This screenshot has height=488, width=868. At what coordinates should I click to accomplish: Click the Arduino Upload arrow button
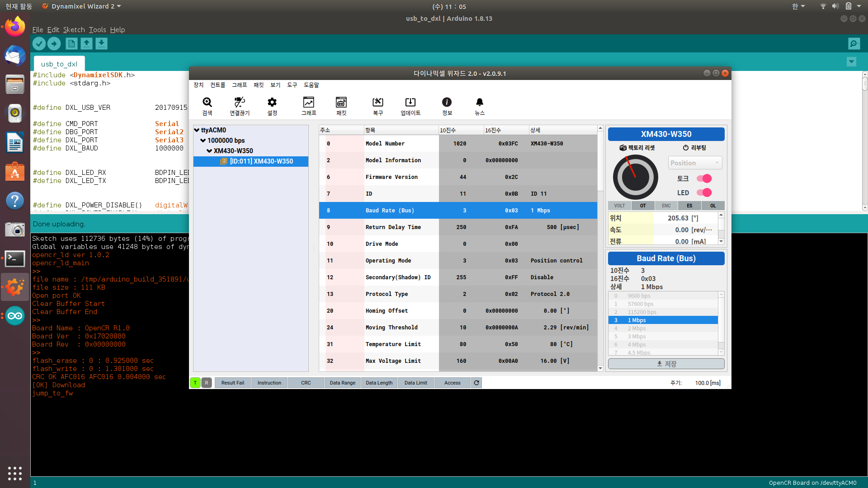(x=54, y=43)
